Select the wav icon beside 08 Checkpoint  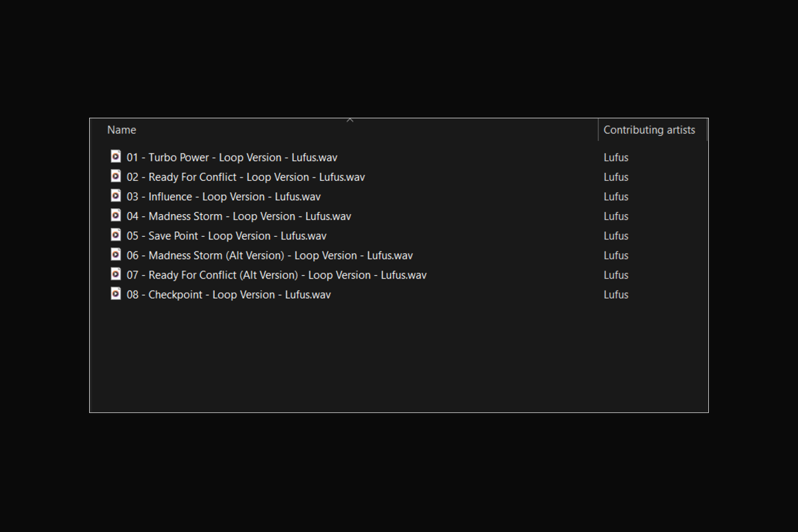(x=116, y=294)
